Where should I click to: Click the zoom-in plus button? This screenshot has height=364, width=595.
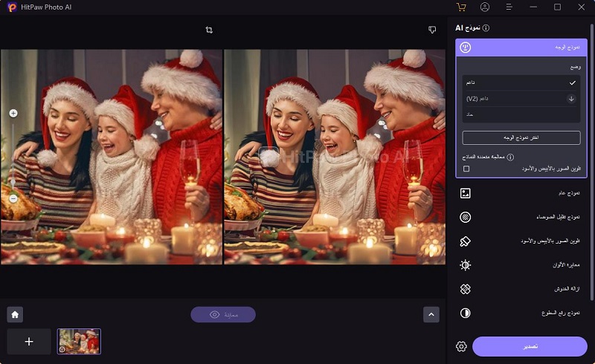click(x=13, y=114)
